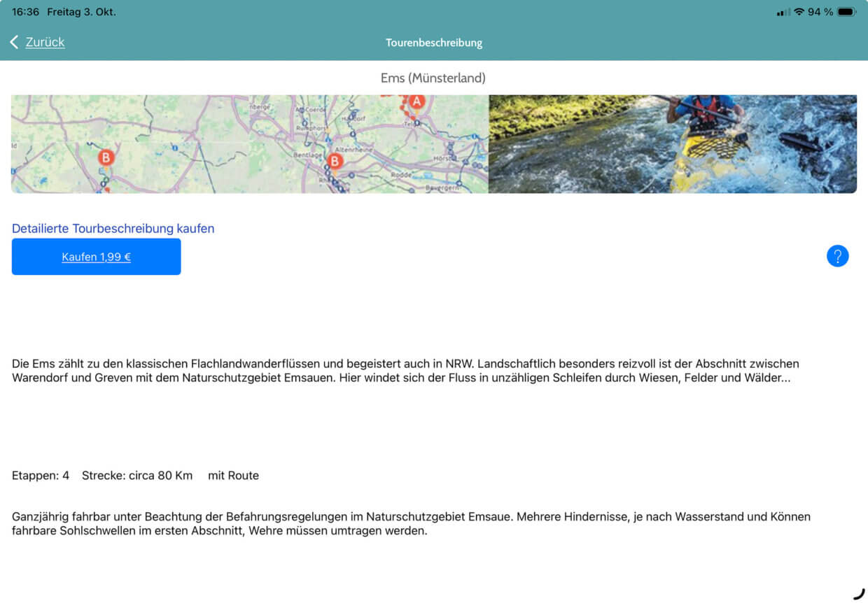Tap the cellular signal bars icon
This screenshot has width=868, height=603.
coord(783,12)
